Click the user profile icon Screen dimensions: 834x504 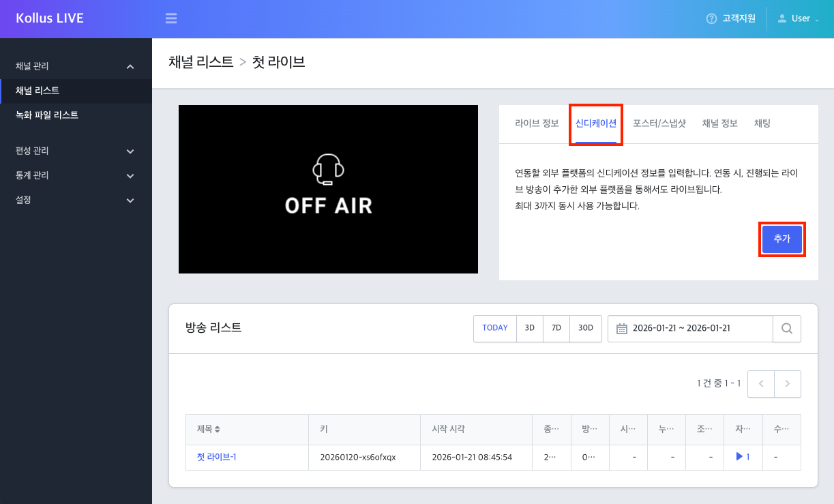[783, 18]
